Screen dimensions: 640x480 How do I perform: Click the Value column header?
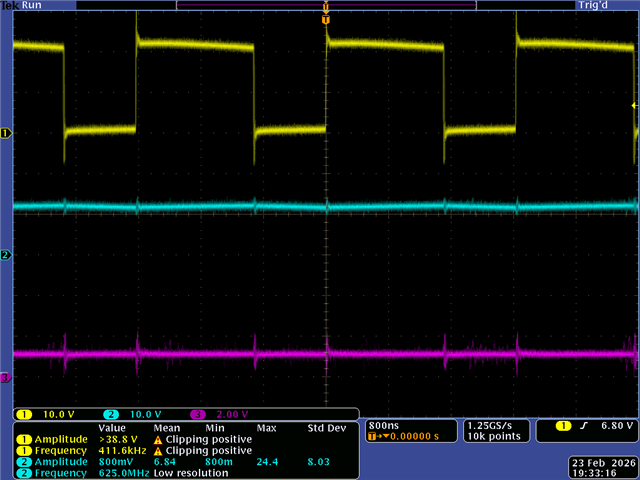[x=112, y=428]
